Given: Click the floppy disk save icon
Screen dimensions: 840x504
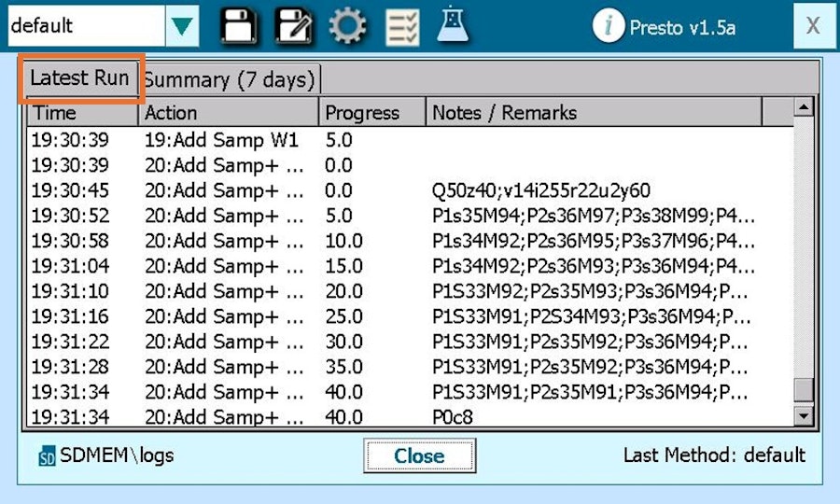Looking at the screenshot, I should tap(238, 25).
